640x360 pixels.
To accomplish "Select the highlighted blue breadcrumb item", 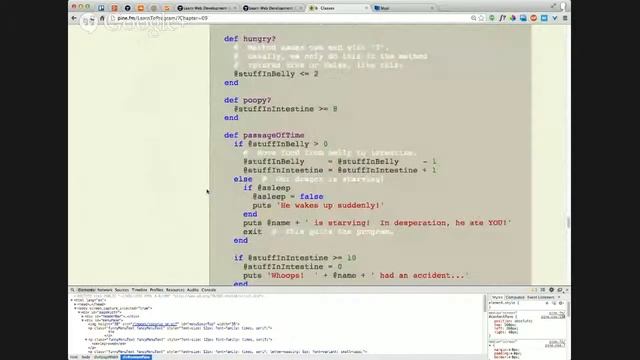I will coord(136,357).
